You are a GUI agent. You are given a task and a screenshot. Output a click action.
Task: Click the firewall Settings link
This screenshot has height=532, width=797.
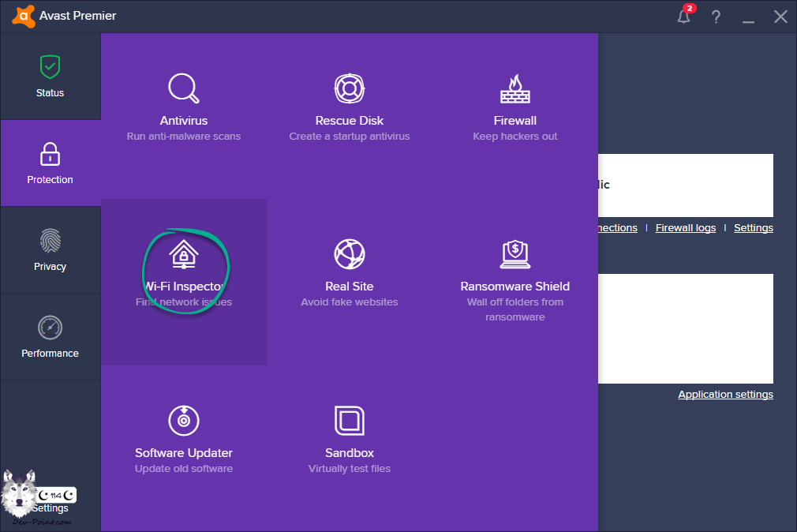point(753,228)
